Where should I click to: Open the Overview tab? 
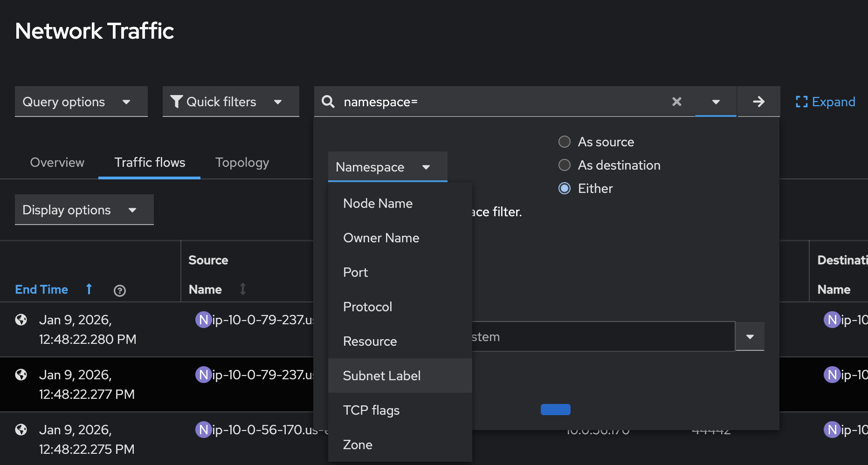57,163
